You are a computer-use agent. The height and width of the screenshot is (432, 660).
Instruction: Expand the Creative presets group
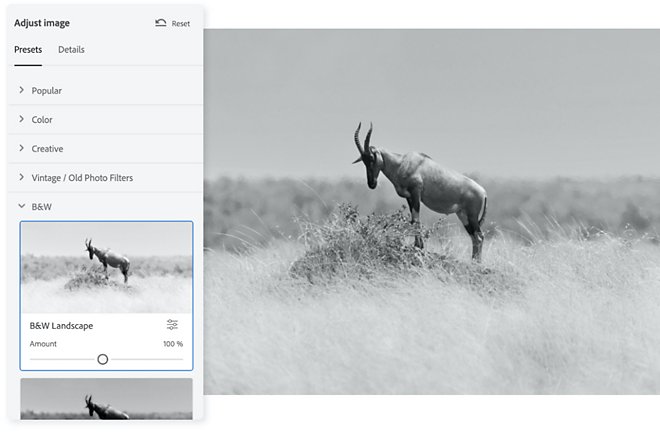(105, 149)
